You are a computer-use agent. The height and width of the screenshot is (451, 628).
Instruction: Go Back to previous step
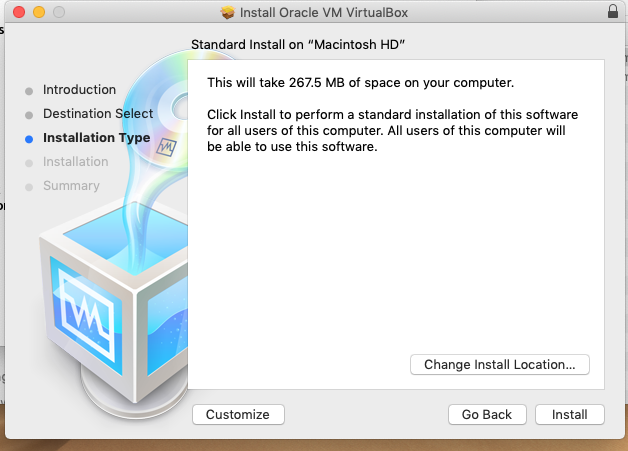pos(487,414)
